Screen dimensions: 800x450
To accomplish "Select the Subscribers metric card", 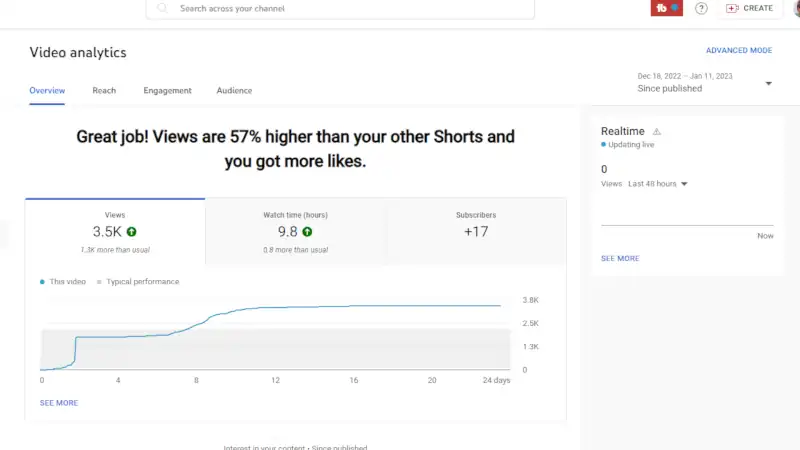I will point(475,231).
